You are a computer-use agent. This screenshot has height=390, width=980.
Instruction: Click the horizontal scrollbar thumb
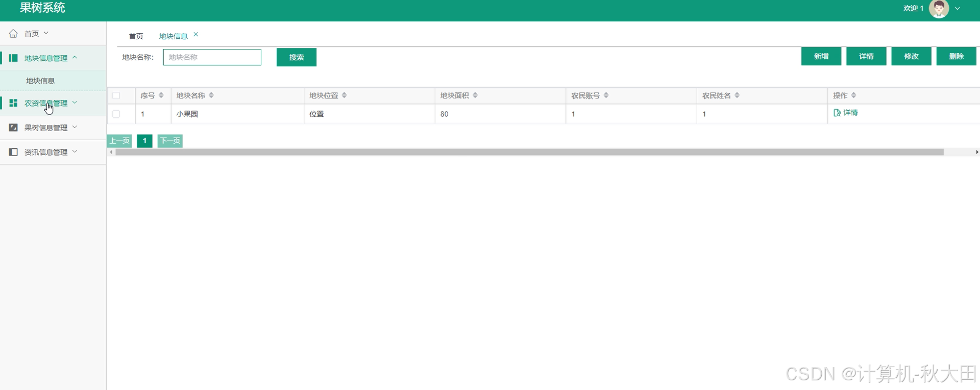pos(529,152)
